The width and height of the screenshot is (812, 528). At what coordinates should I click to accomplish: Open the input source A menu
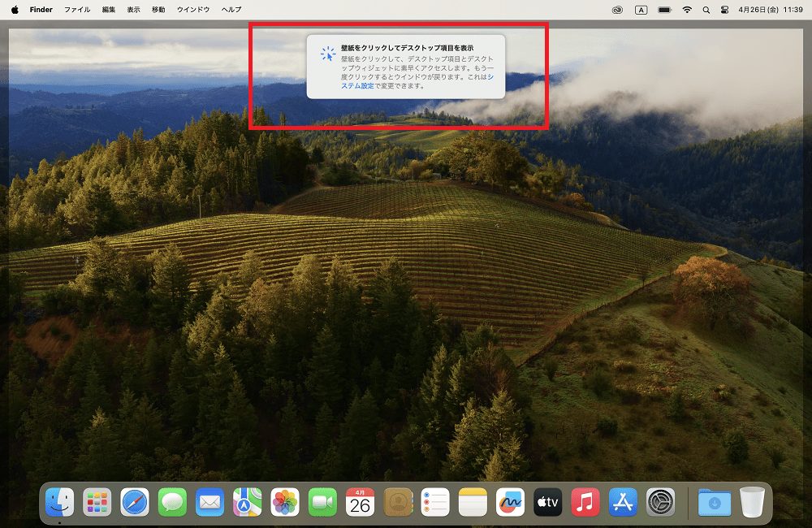(x=641, y=10)
